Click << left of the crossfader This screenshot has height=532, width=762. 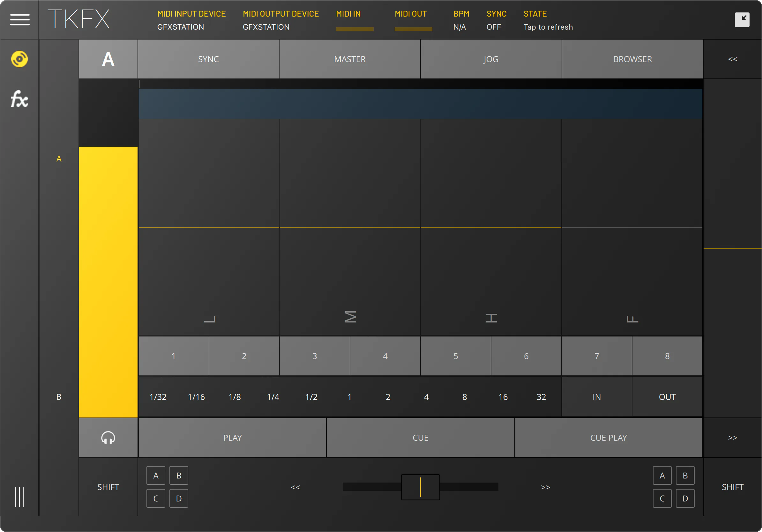pos(295,487)
